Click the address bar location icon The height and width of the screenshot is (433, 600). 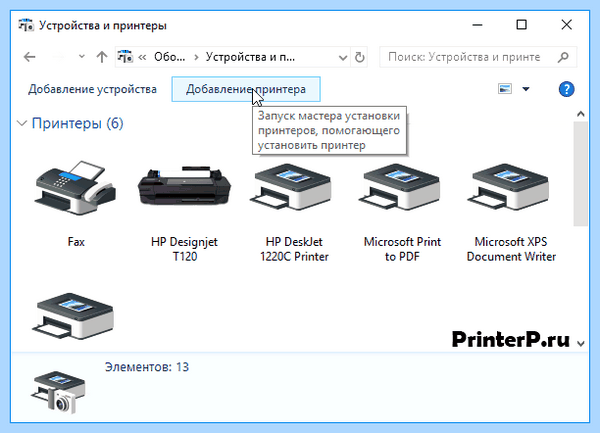click(125, 57)
